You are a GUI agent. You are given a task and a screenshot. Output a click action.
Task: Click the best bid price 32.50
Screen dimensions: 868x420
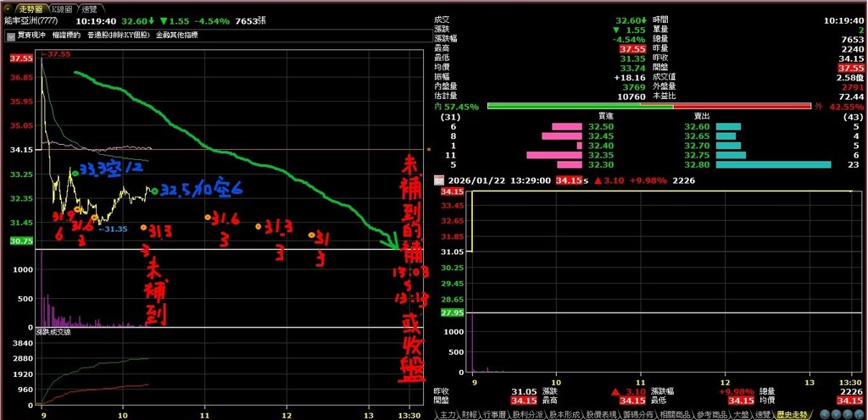(x=599, y=126)
